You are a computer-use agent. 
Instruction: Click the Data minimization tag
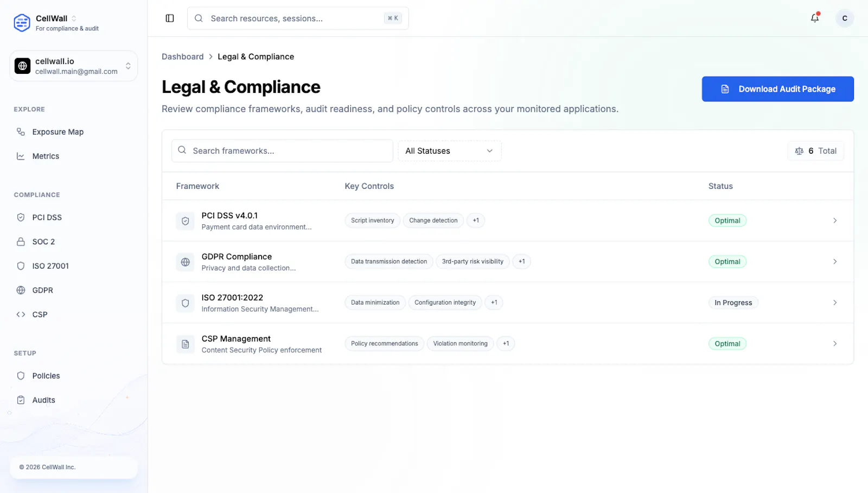point(375,302)
